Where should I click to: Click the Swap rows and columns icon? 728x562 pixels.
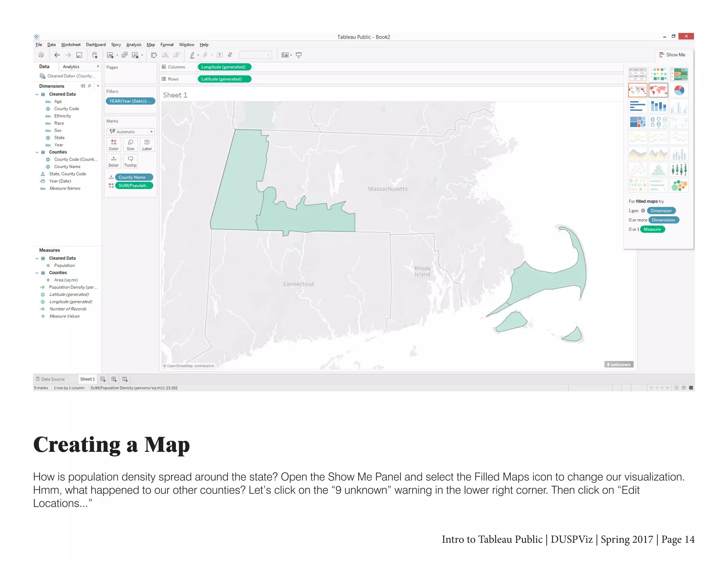154,55
